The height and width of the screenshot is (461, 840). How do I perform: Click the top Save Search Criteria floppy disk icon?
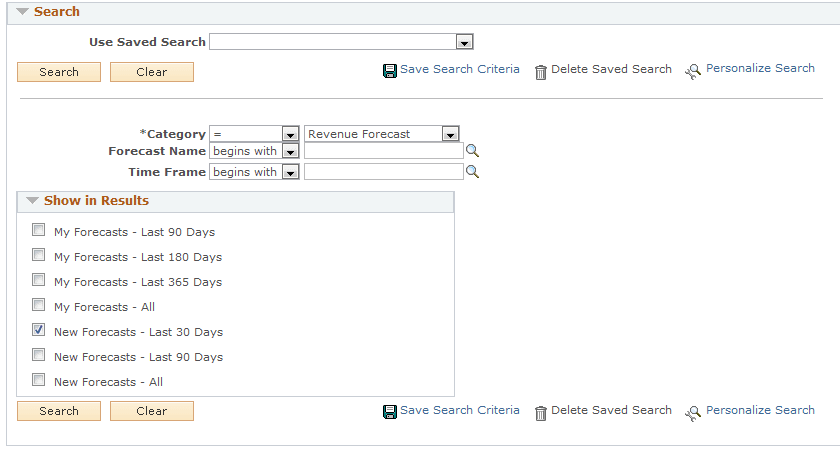389,71
